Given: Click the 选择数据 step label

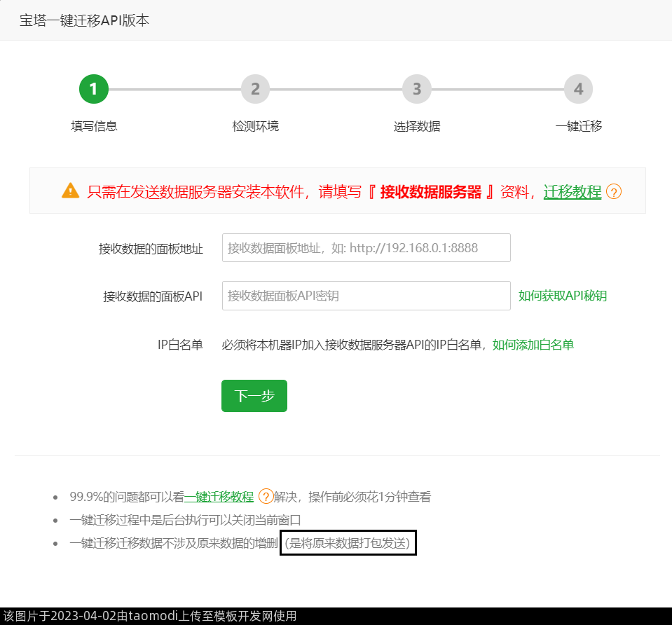Looking at the screenshot, I should tap(417, 126).
